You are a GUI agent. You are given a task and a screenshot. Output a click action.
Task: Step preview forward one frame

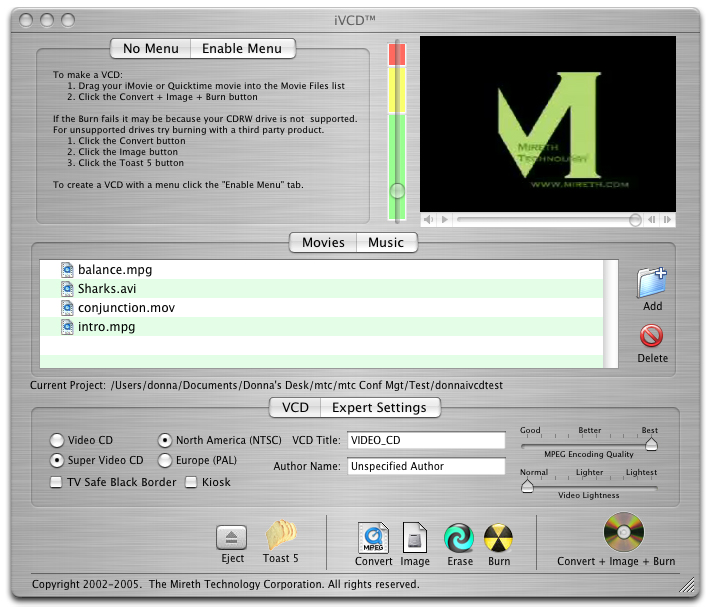click(667, 220)
